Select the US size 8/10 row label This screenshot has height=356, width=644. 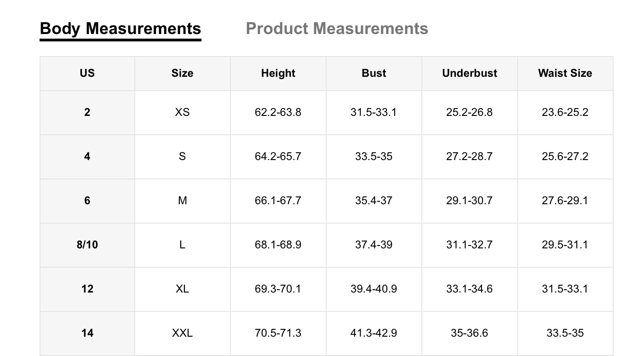[x=87, y=245]
